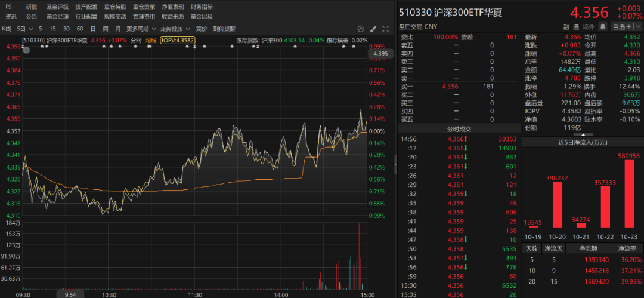The width and height of the screenshot is (644, 298).
Task: Click the 510330 沪深300ETF华夏 title
Action: point(450,13)
